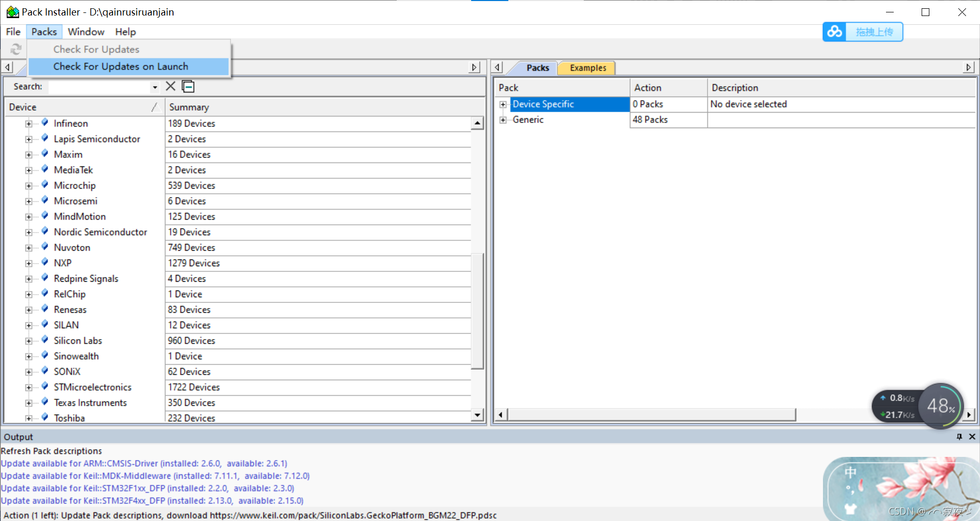This screenshot has width=980, height=521.
Task: Click the STM32F4xx_DFP update available line
Action: [x=152, y=500]
